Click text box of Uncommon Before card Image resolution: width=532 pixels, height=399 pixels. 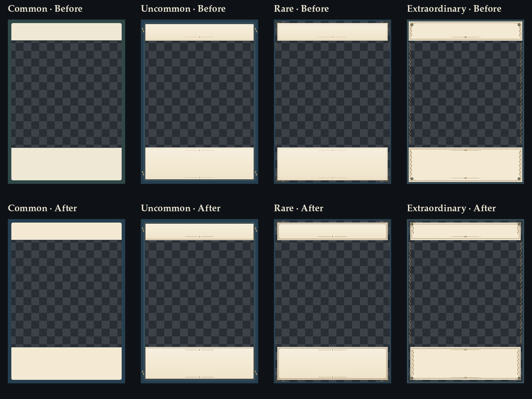[199, 164]
